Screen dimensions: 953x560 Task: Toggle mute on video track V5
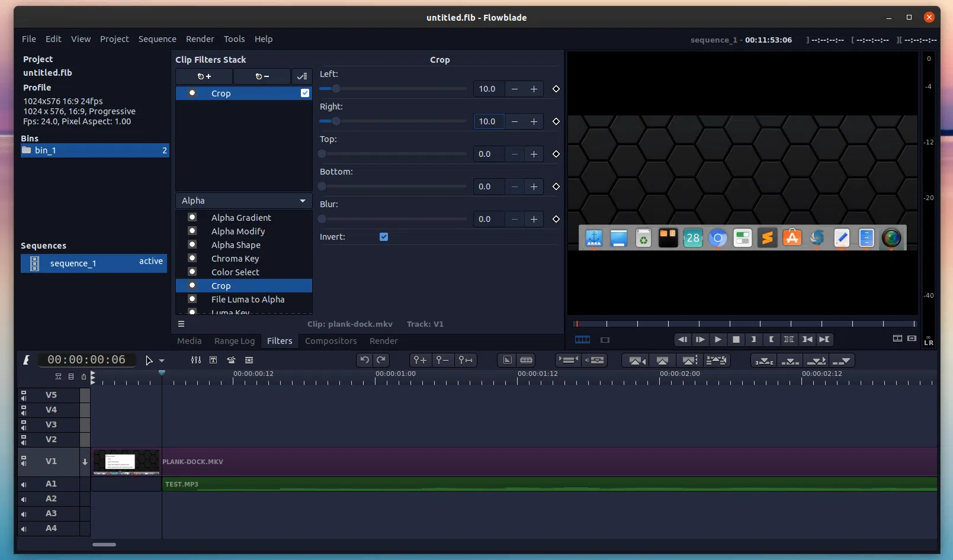point(24,395)
